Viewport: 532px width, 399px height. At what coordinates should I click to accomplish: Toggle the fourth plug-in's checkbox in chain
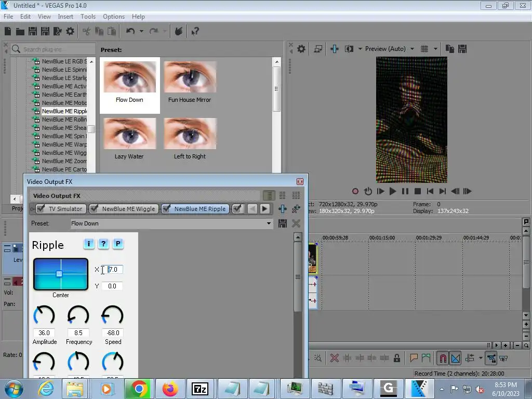coord(237,209)
